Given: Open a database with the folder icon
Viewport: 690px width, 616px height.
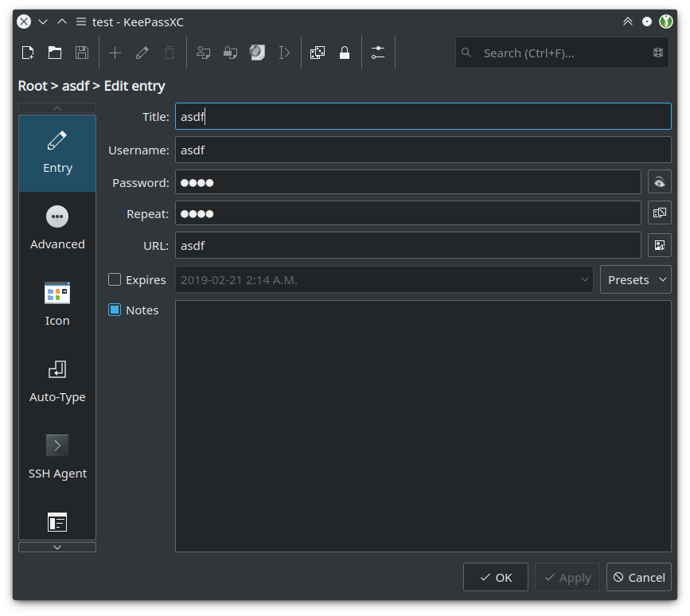Looking at the screenshot, I should click(x=55, y=53).
